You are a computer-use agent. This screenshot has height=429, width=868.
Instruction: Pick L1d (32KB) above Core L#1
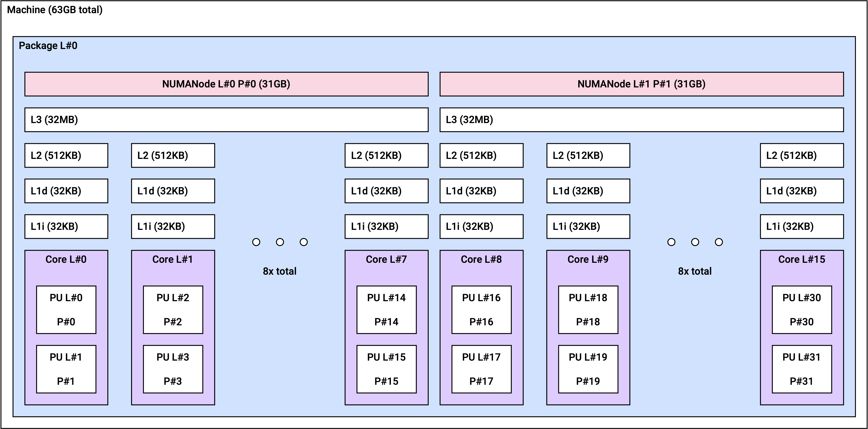tap(173, 191)
